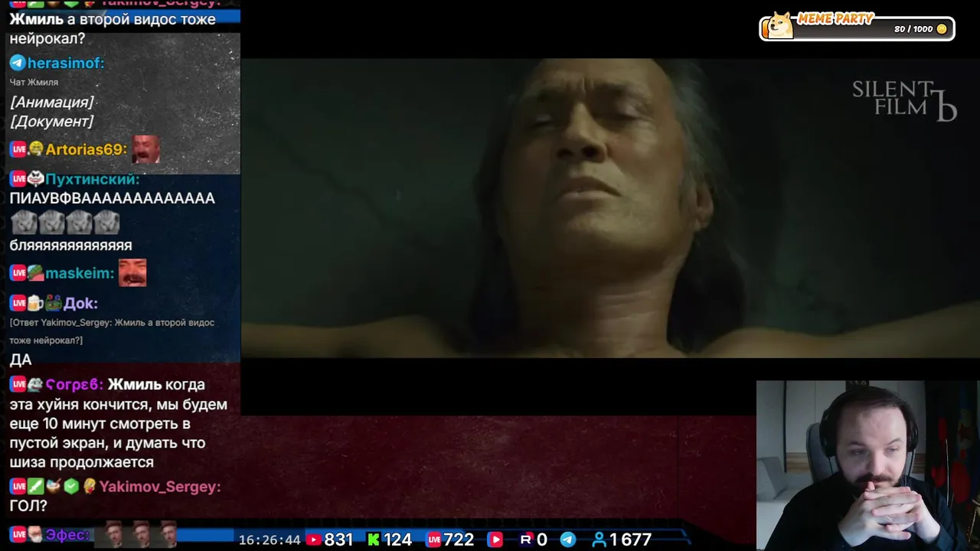Click the avatar badge beside Пухтинский
This screenshot has height=551, width=980.
coord(36,179)
